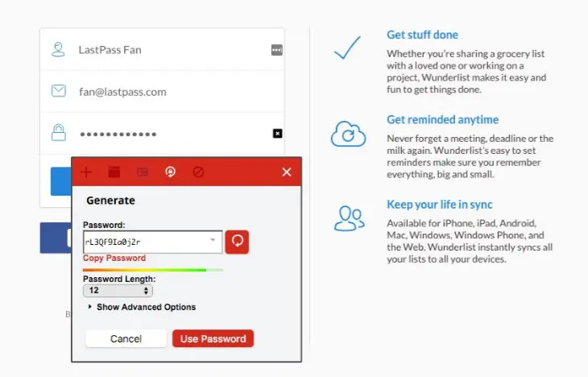Click the Generate title text

click(110, 201)
